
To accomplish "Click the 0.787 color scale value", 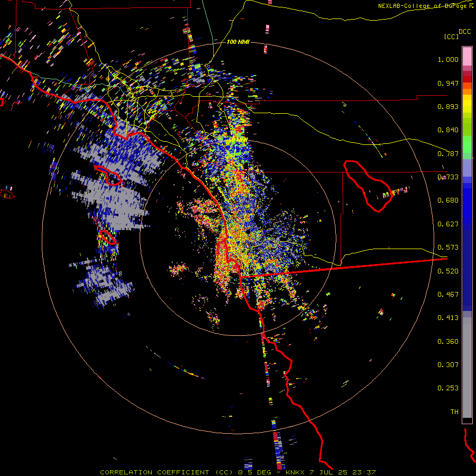I will click(x=448, y=153).
